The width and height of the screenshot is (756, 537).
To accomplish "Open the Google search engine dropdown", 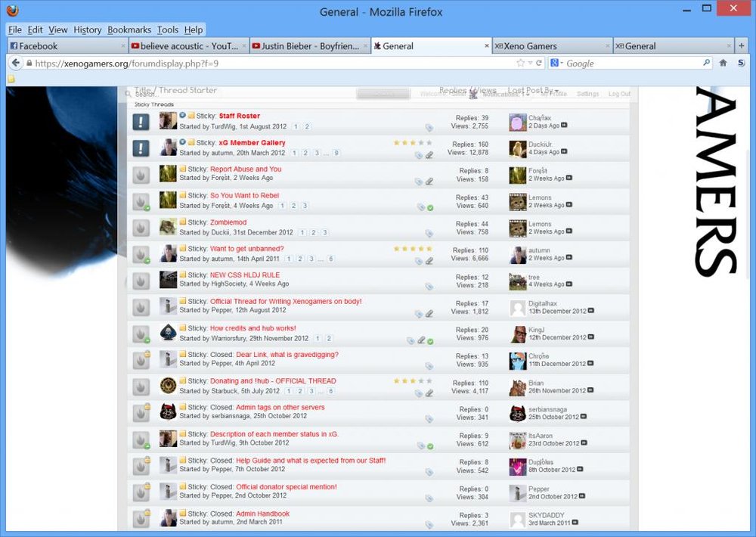I will click(556, 63).
